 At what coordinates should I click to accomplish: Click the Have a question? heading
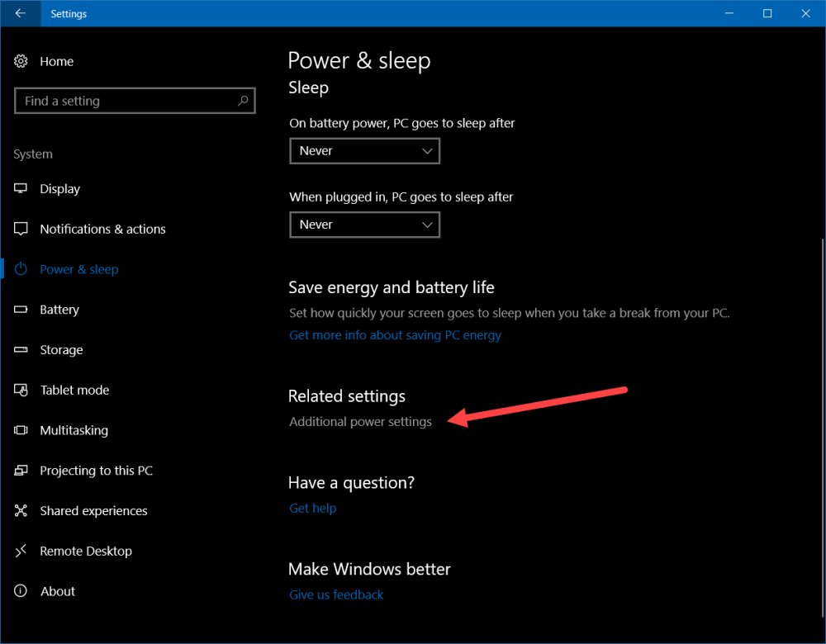coord(351,483)
